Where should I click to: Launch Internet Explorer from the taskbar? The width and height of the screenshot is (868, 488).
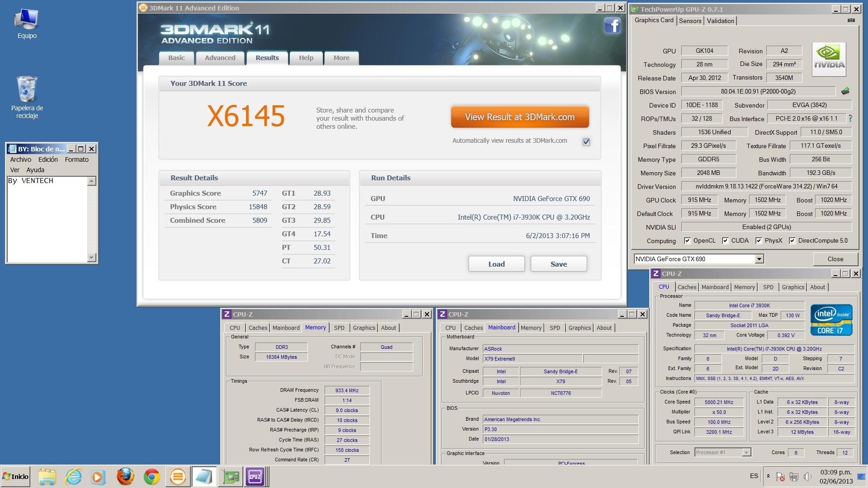point(73,477)
